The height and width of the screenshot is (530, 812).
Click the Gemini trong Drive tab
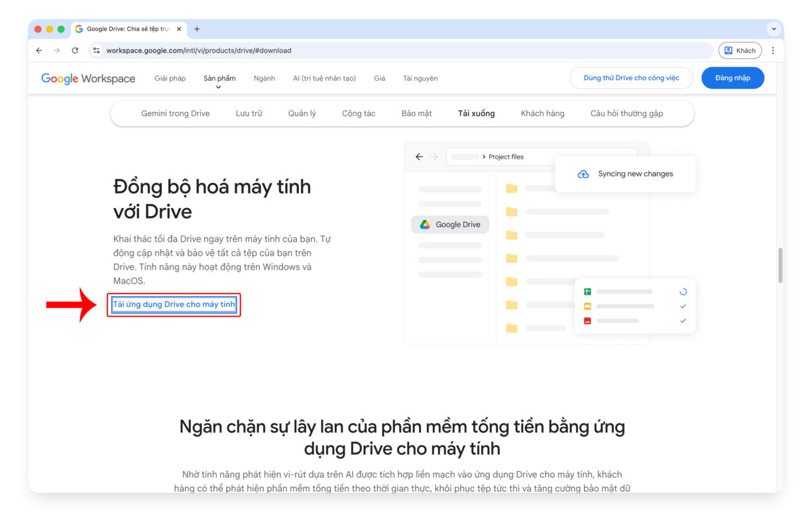click(x=175, y=113)
